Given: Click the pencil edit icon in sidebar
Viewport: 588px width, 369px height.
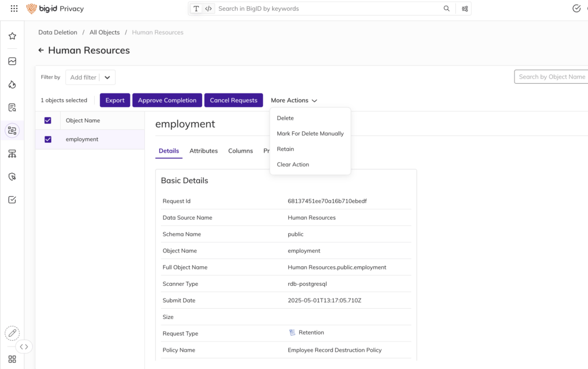Looking at the screenshot, I should click(12, 333).
